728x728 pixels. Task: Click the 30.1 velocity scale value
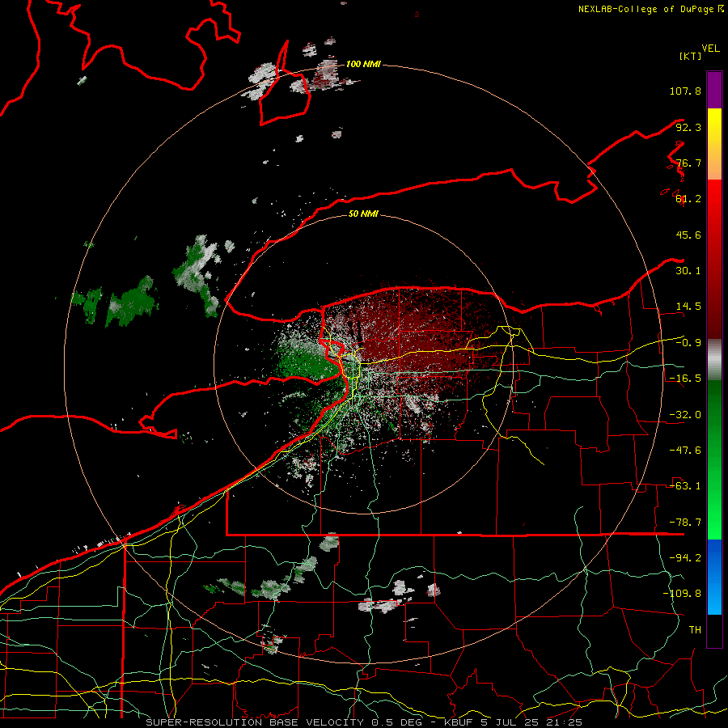click(688, 271)
